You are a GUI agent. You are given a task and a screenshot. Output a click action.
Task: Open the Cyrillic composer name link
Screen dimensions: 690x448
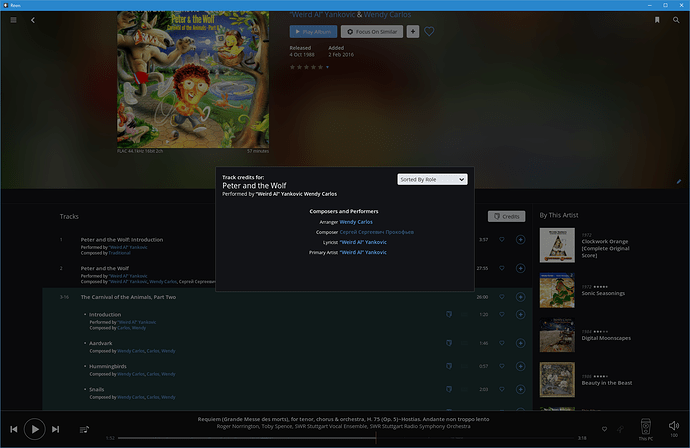377,232
